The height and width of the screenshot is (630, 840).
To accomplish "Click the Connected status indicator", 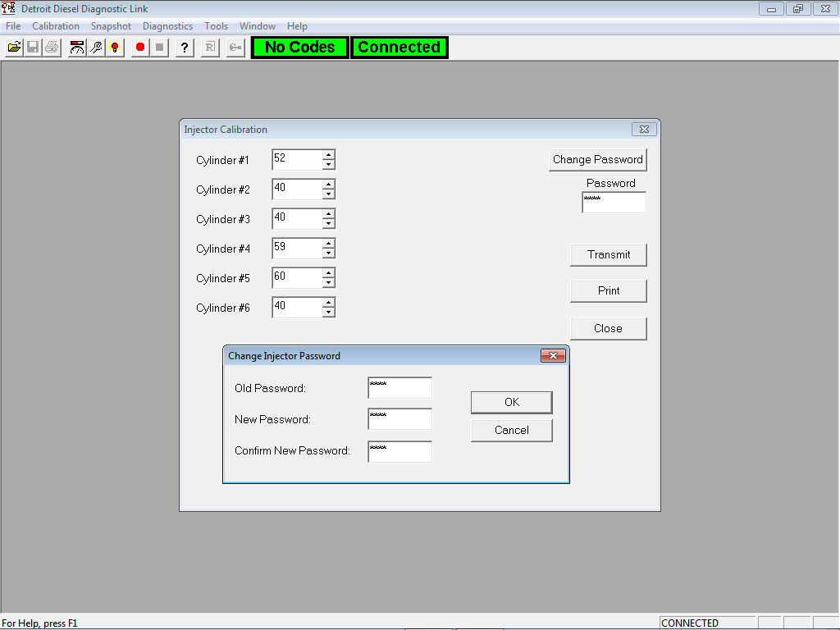I will (399, 47).
